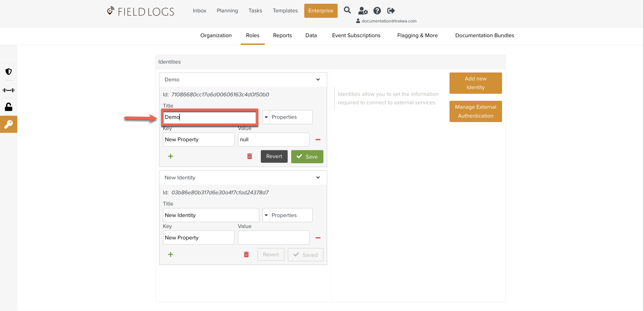The height and width of the screenshot is (311, 644).
Task: Open the user settings icon
Action: 363,11
